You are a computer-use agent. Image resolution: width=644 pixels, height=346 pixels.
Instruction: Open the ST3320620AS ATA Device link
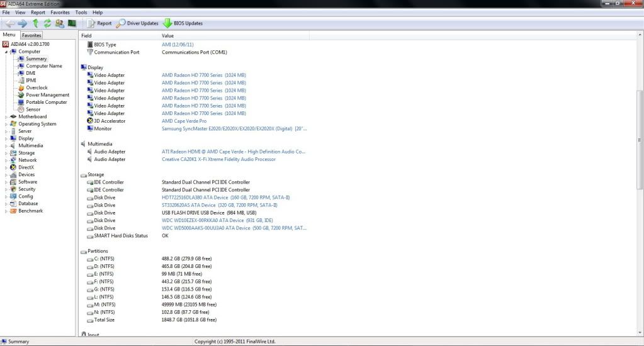tap(219, 205)
